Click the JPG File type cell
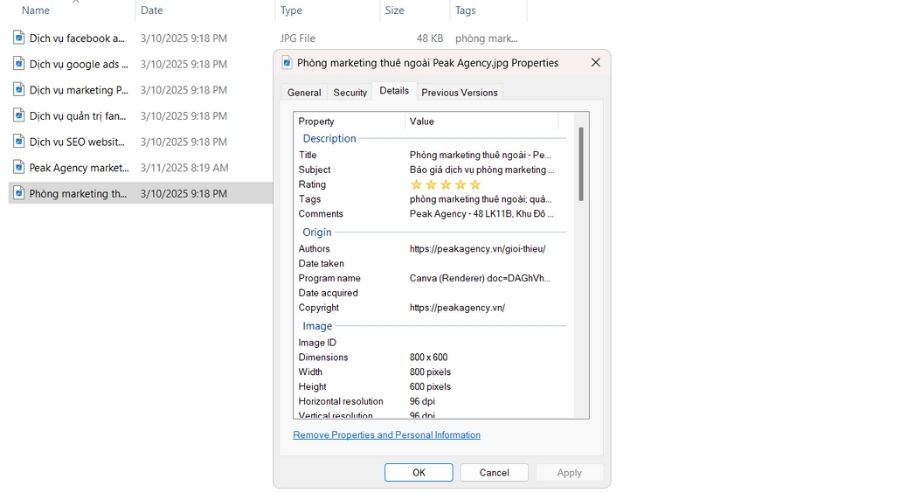Viewport: 900px width, 500px height. tap(297, 38)
